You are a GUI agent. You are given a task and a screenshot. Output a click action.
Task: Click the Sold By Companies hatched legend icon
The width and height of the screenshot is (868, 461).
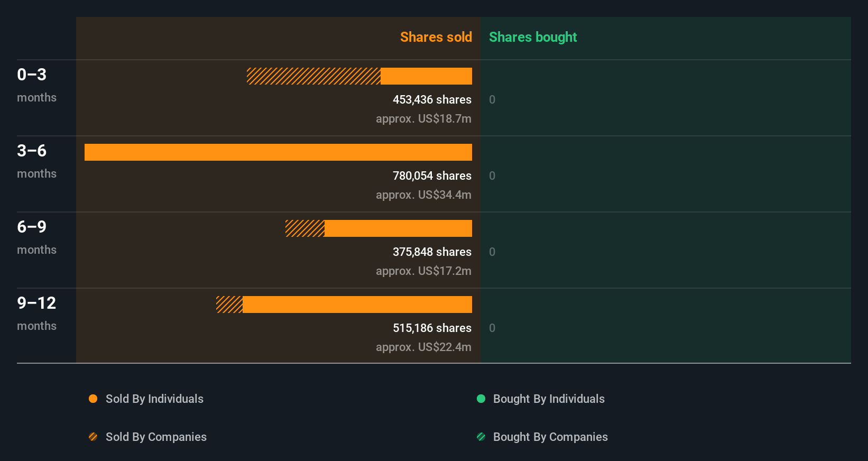point(93,437)
